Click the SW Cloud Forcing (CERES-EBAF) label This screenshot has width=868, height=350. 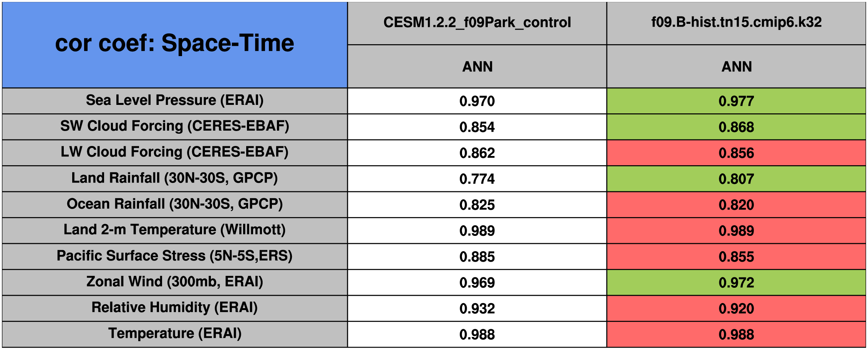(x=175, y=126)
